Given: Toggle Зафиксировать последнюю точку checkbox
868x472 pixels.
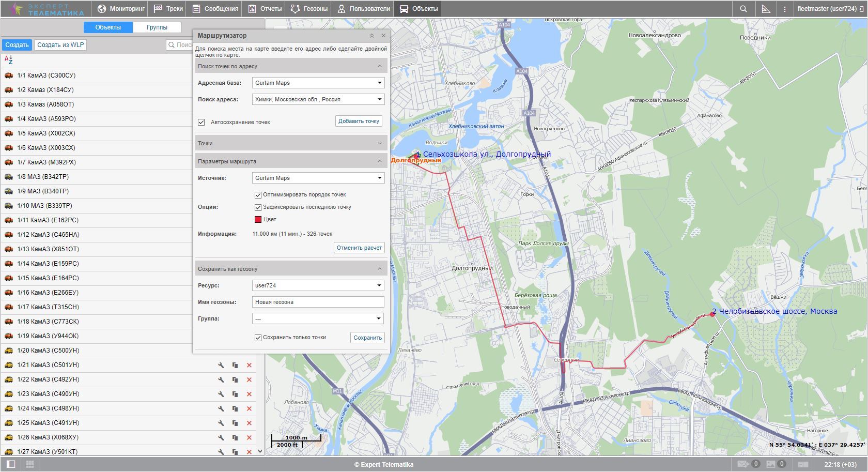Looking at the screenshot, I should 258,207.
